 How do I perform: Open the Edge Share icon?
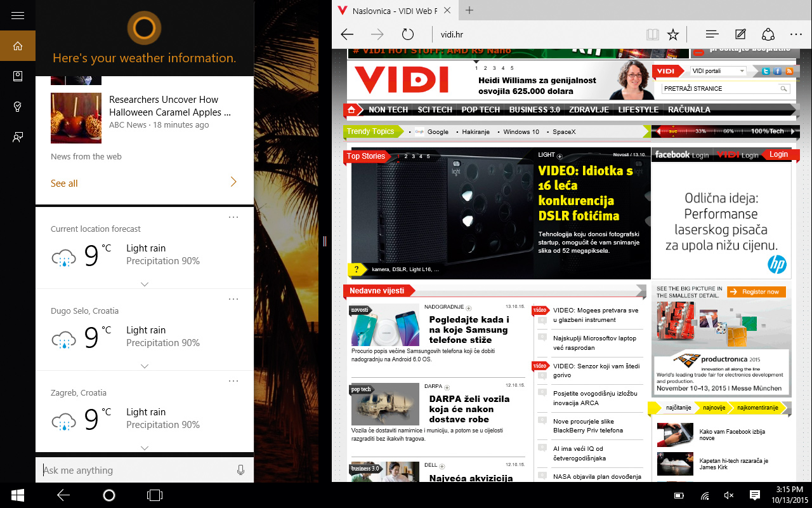[768, 34]
